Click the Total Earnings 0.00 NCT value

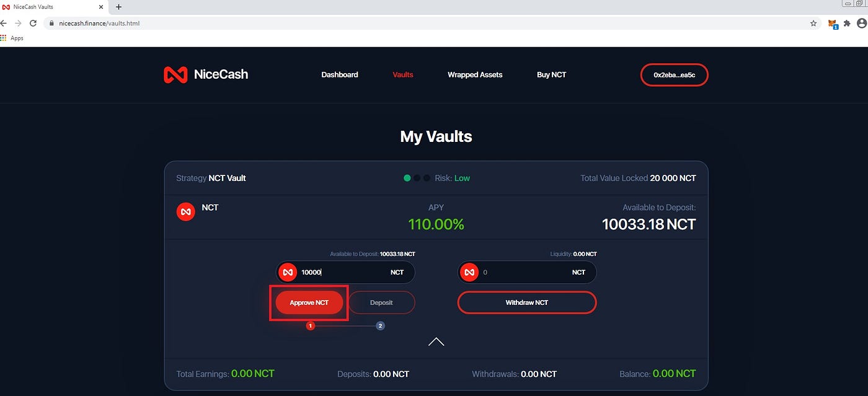tap(252, 374)
